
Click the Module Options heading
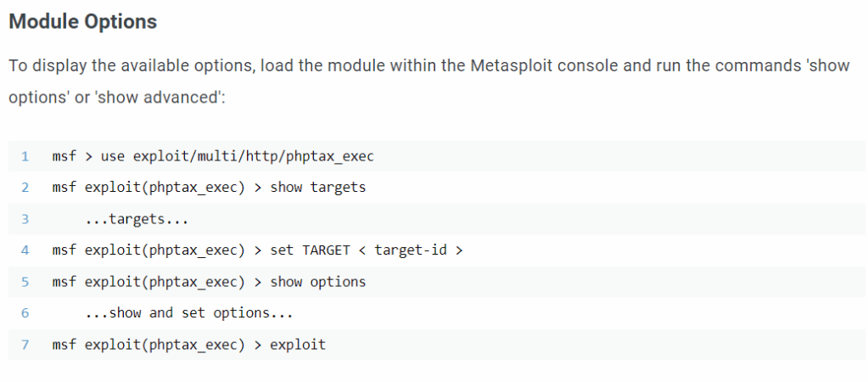click(82, 22)
